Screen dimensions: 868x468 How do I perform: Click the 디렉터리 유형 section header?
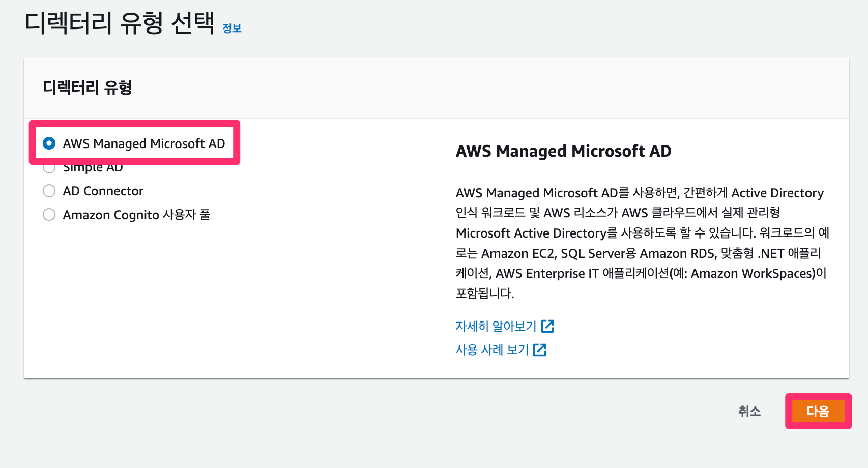coord(88,87)
